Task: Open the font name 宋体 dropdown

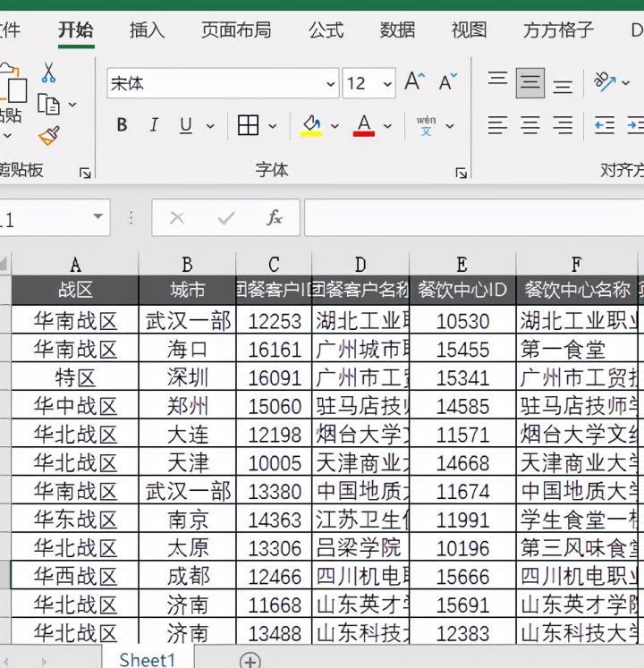Action: 330,84
